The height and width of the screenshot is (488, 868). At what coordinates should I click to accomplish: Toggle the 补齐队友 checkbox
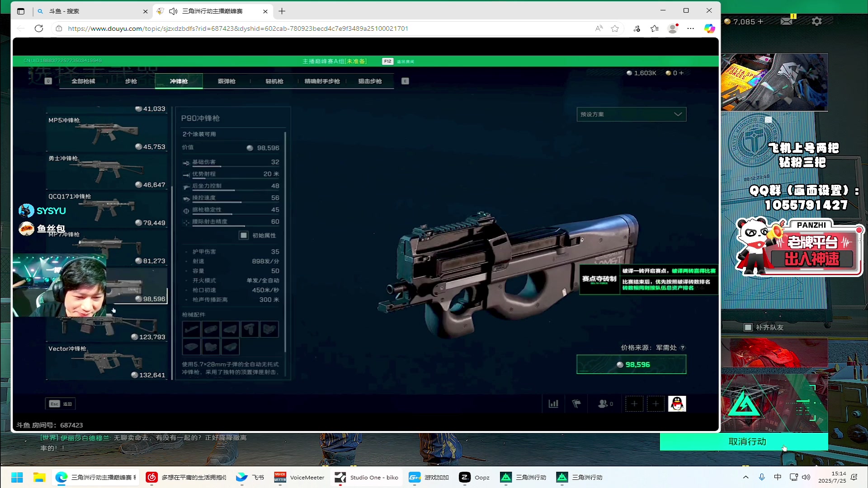click(748, 327)
